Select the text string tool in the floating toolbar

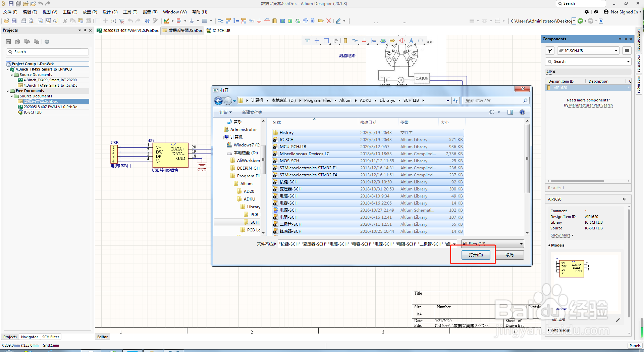pyautogui.click(x=411, y=41)
